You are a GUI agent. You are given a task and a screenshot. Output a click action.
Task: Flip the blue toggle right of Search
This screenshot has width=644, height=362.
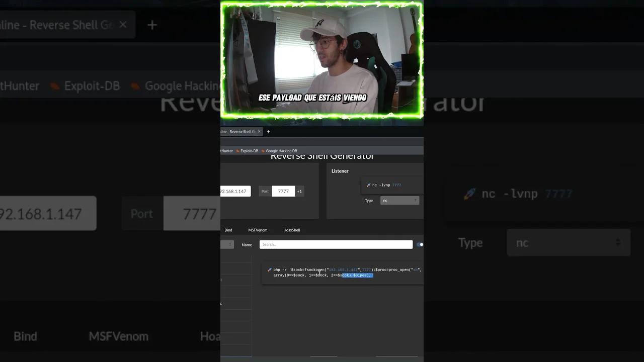point(420,244)
